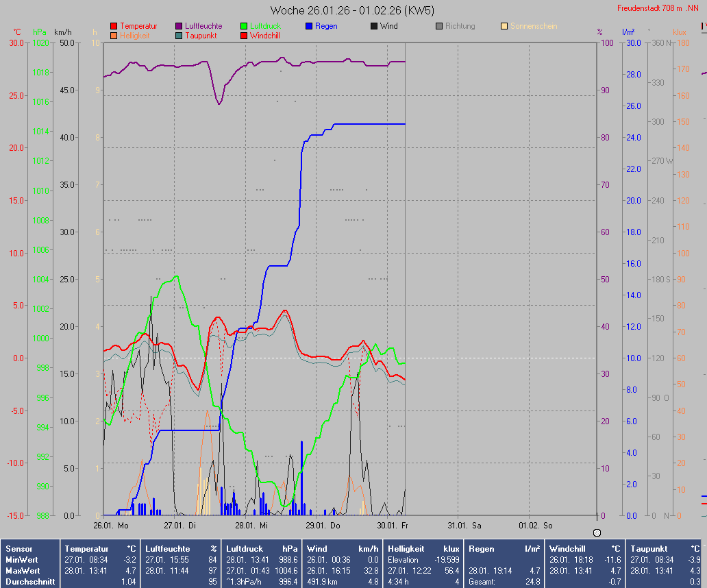Click the gray Richtung legend square
The image size is (707, 588).
(439, 27)
